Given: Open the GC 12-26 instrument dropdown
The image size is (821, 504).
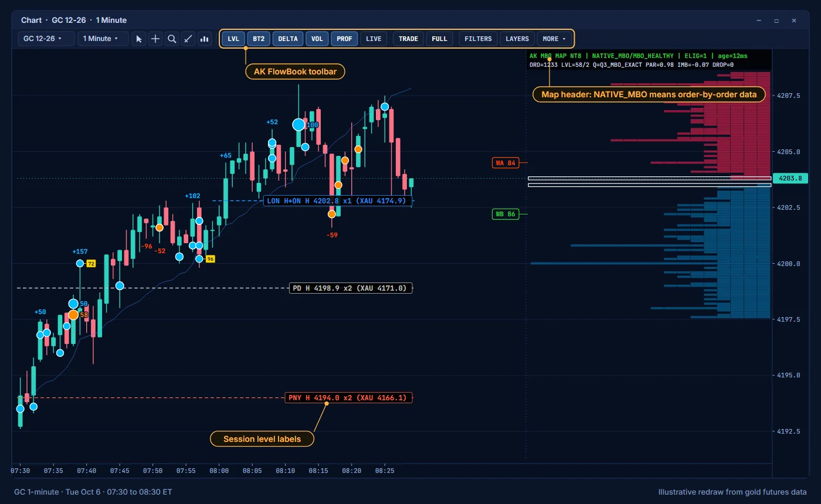Looking at the screenshot, I should point(46,39).
